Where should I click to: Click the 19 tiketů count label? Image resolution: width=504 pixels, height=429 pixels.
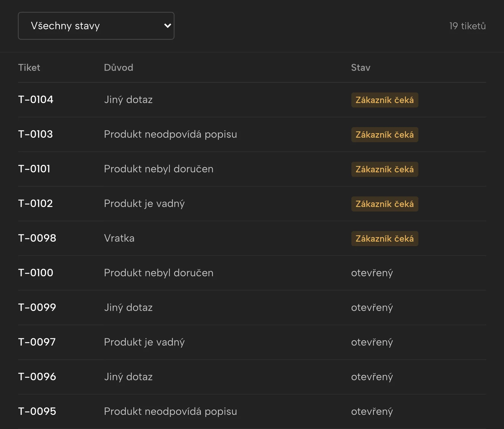(467, 26)
